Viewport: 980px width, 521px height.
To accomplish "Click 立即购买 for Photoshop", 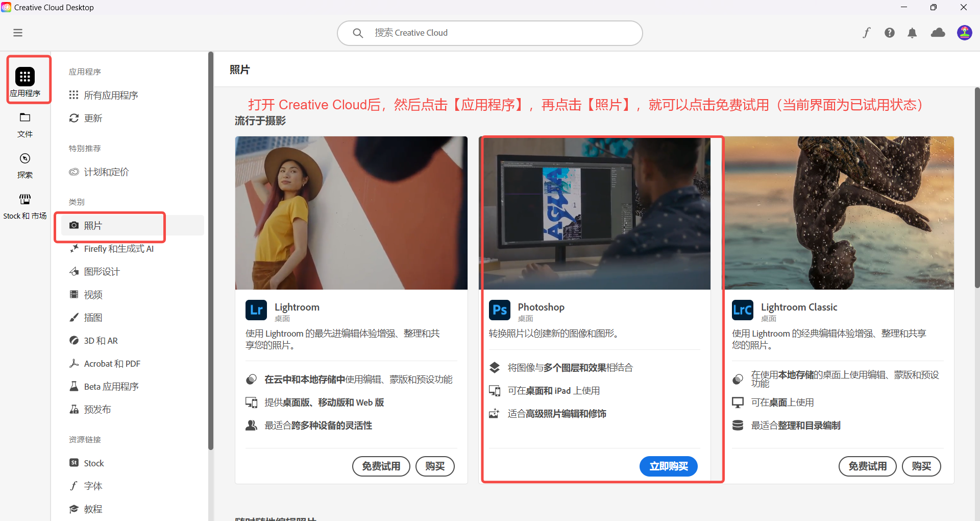I will click(669, 466).
